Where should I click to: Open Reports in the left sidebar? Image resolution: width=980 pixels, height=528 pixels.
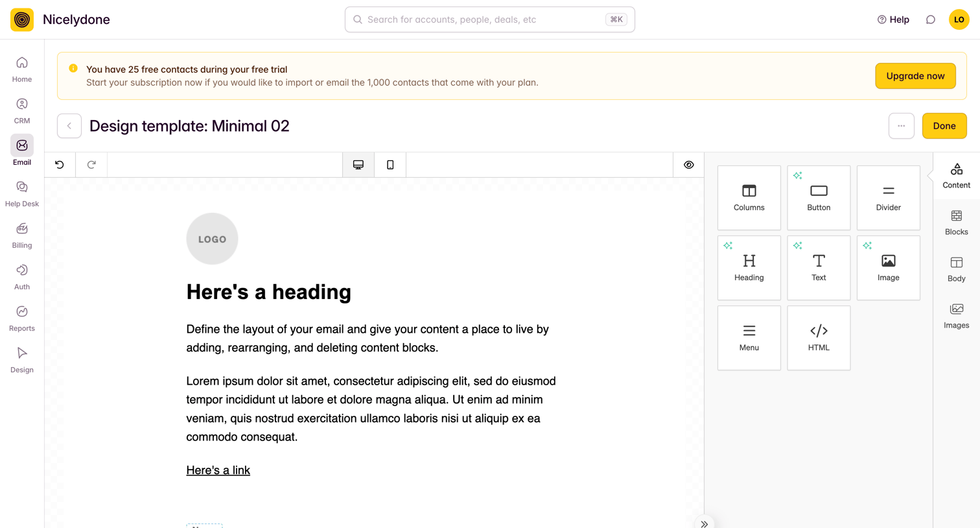(x=22, y=318)
